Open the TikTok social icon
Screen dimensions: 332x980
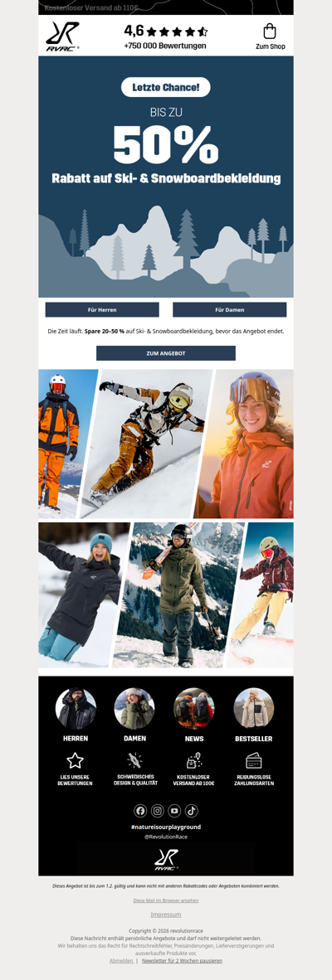coord(192,811)
